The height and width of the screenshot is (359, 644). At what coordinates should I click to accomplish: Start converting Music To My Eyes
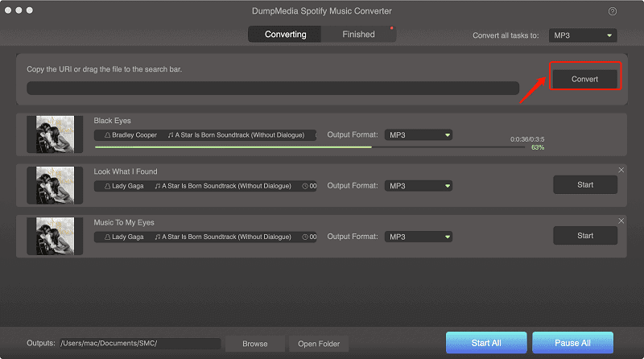pyautogui.click(x=585, y=236)
